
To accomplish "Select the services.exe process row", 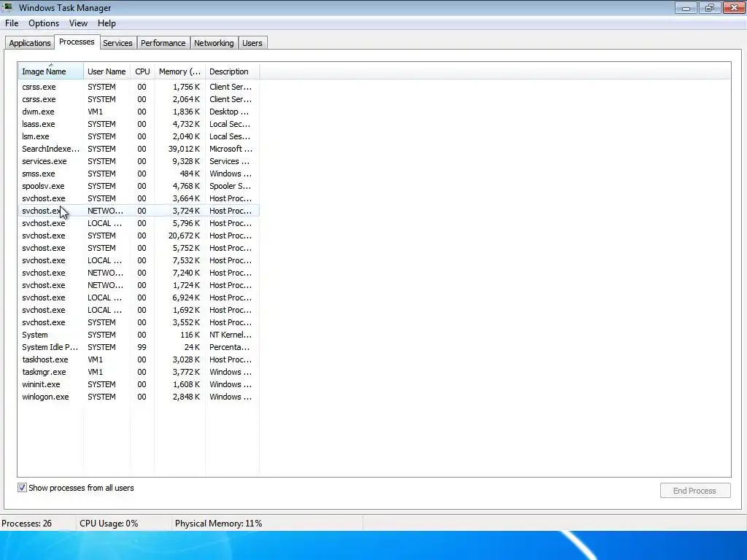I will tap(139, 161).
